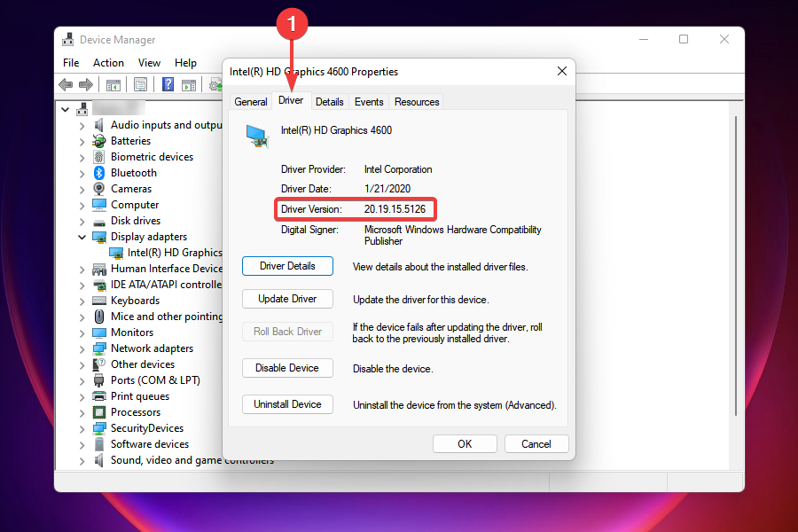
Task: Switch to the General tab
Action: click(250, 102)
